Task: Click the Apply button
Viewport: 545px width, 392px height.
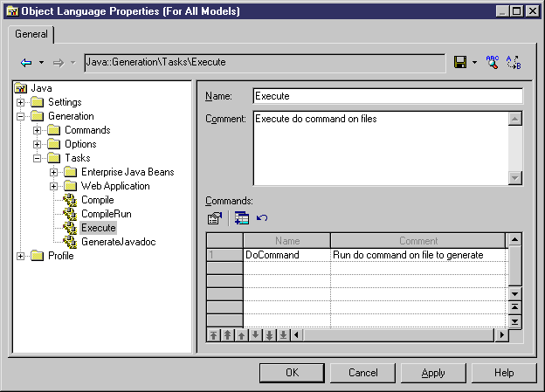Action: (433, 373)
